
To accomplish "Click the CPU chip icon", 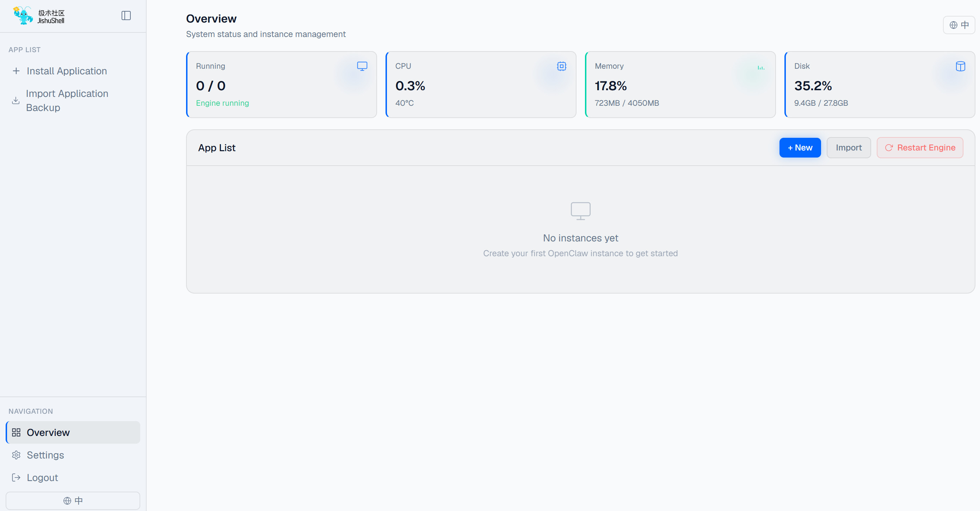I will coord(561,66).
